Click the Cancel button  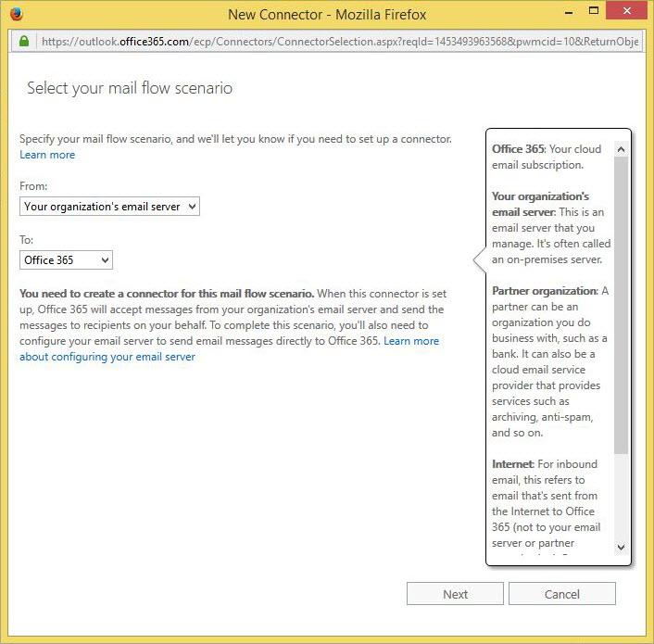pos(561,594)
